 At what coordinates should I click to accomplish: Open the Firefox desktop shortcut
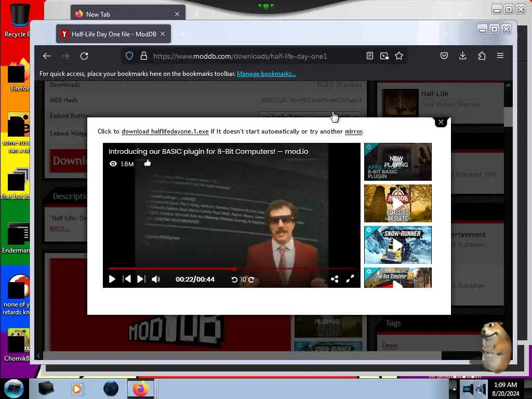click(x=19, y=75)
